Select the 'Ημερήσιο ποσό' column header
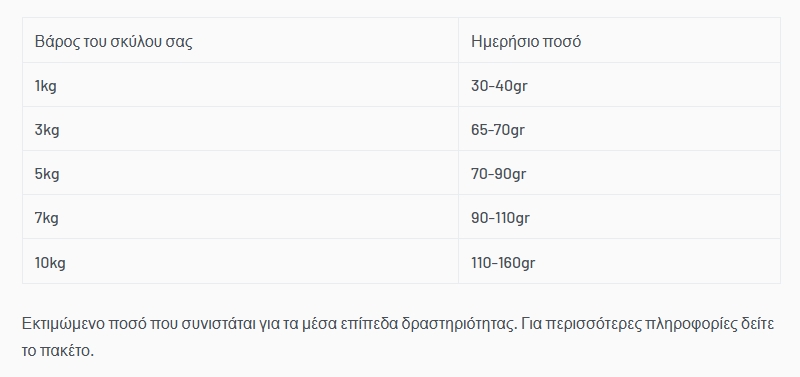Screen dimensions: 800x377 619,41
